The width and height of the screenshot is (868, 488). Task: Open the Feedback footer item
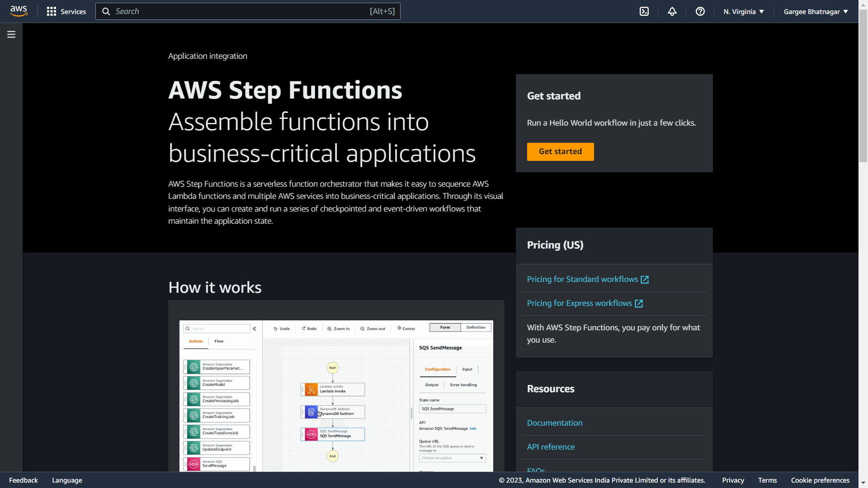pyautogui.click(x=24, y=480)
